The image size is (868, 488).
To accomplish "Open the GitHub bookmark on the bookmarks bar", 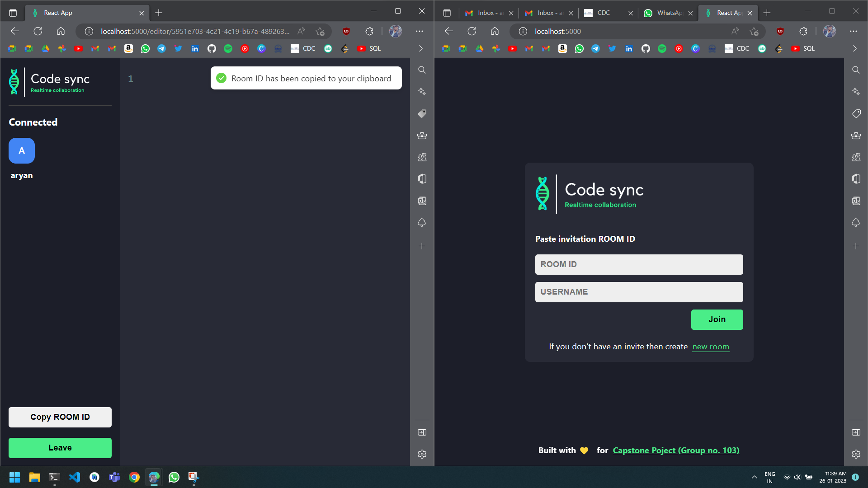I will coord(212,48).
